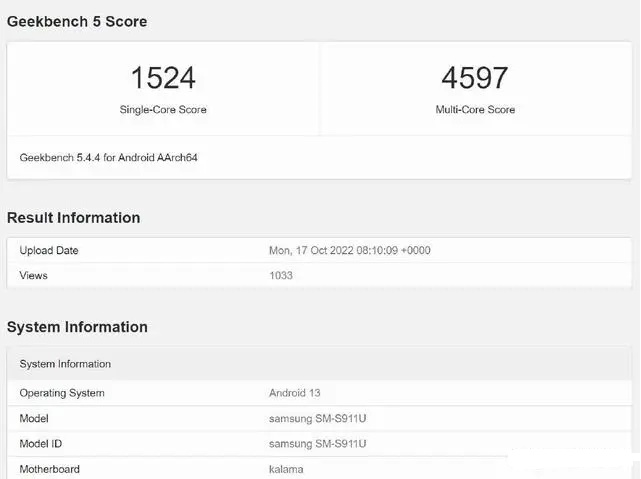Image resolution: width=641 pixels, height=479 pixels.
Task: Select the Result Information heading
Action: (x=74, y=217)
